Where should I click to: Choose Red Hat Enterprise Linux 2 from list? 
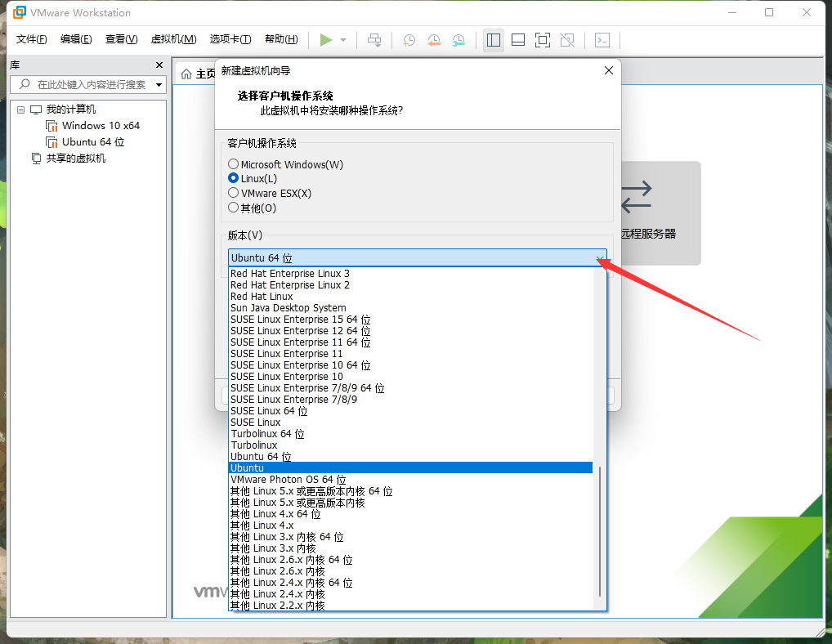click(411, 285)
